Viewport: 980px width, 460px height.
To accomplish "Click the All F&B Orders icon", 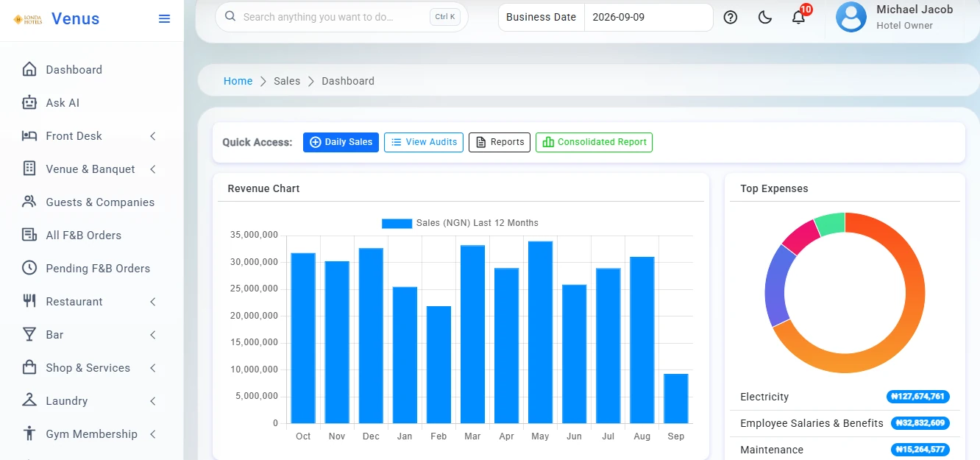I will (29, 235).
